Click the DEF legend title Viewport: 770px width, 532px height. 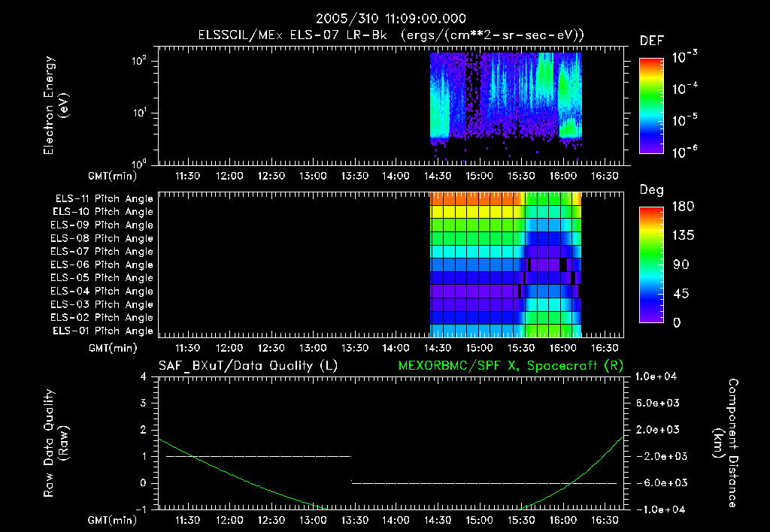[x=652, y=41]
